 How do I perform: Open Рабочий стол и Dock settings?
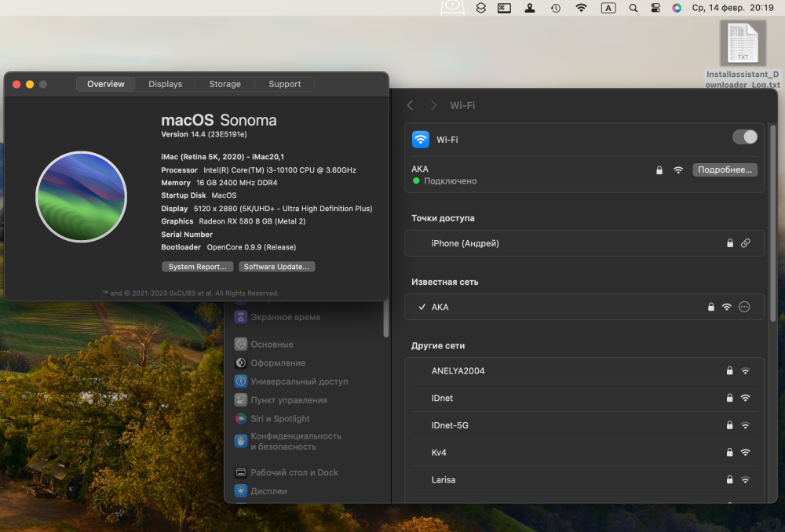pyautogui.click(x=287, y=472)
